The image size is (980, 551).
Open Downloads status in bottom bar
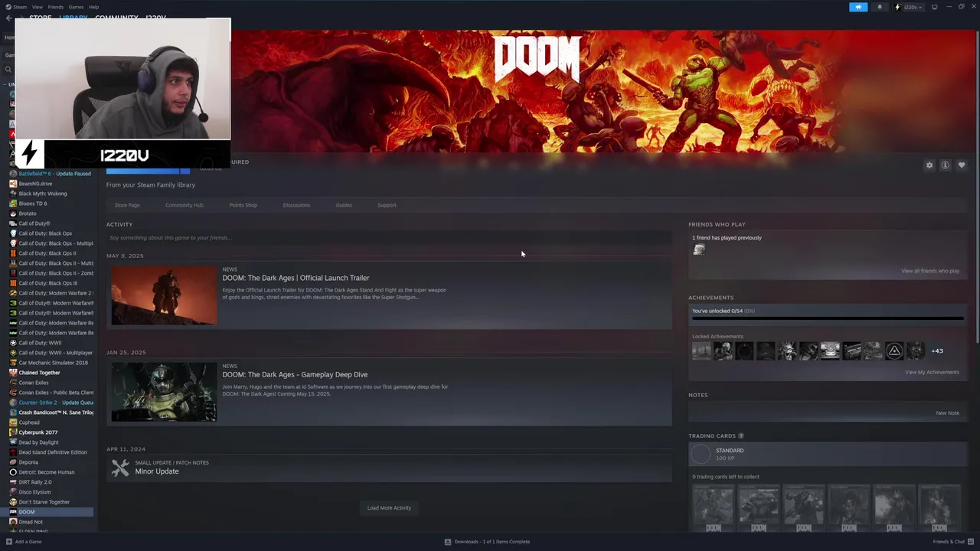pos(487,542)
